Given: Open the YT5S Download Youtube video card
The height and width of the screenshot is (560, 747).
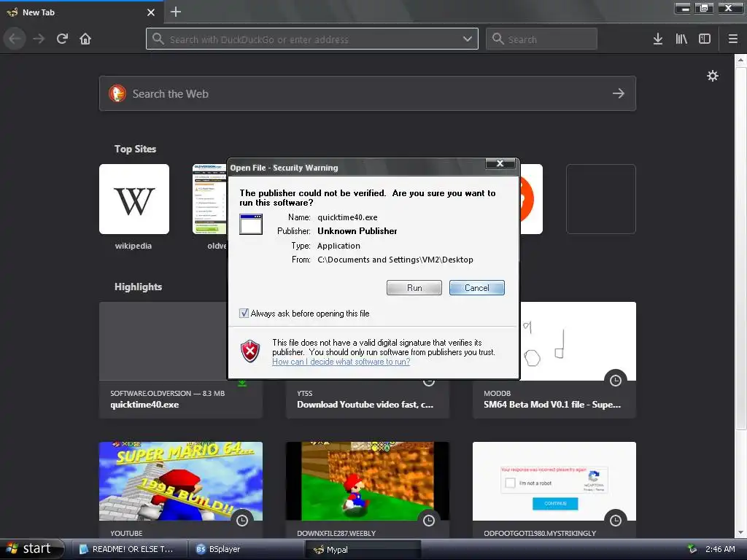Looking at the screenshot, I should tap(368, 399).
